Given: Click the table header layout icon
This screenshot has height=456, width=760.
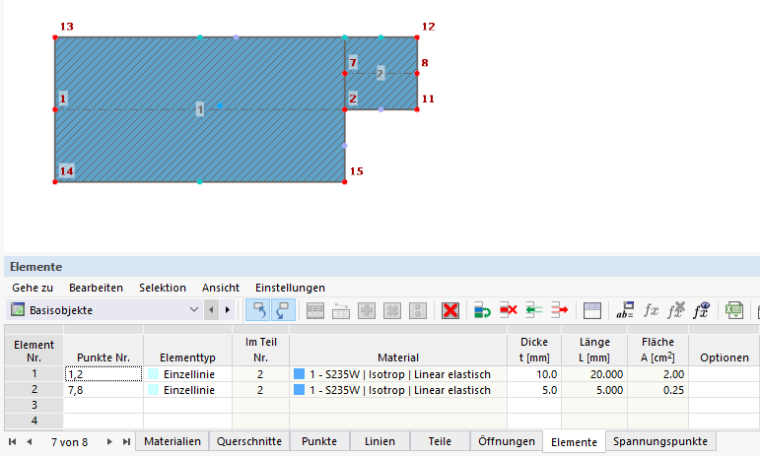Looking at the screenshot, I should click(x=592, y=310).
